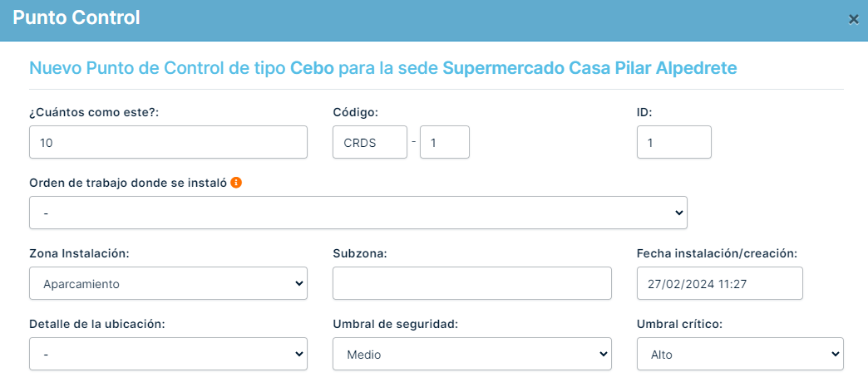Screen dimensions: 868x382
Task: Click the ¿Cuántos como este? input field
Action: [x=168, y=142]
